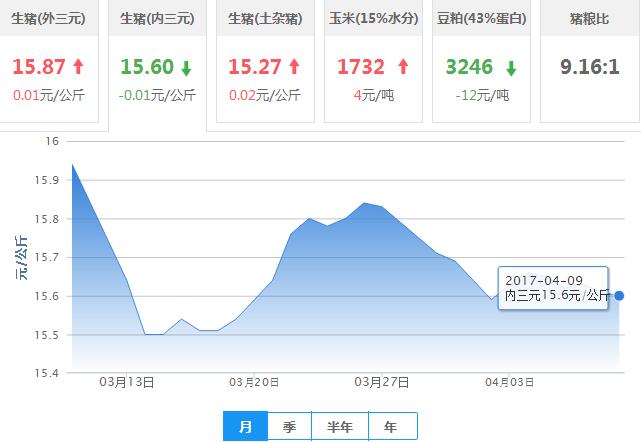Viewport: 641px width, 442px height.
Task: Click the change text -12元/吨
Action: pyautogui.click(x=482, y=95)
